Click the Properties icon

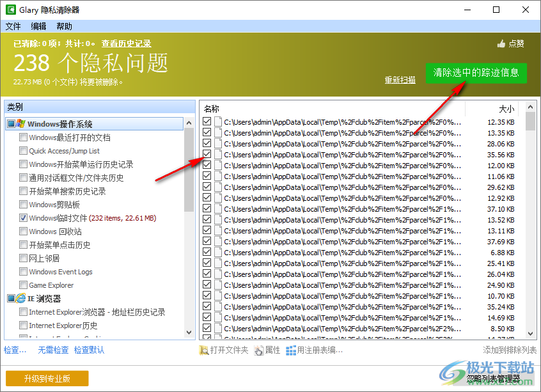click(x=259, y=350)
